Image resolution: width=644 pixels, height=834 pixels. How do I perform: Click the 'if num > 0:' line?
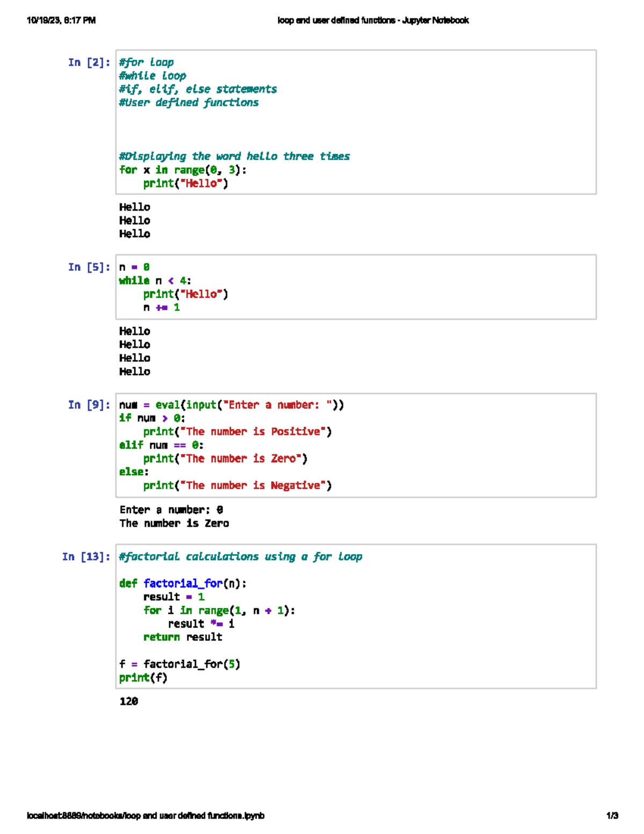point(152,418)
